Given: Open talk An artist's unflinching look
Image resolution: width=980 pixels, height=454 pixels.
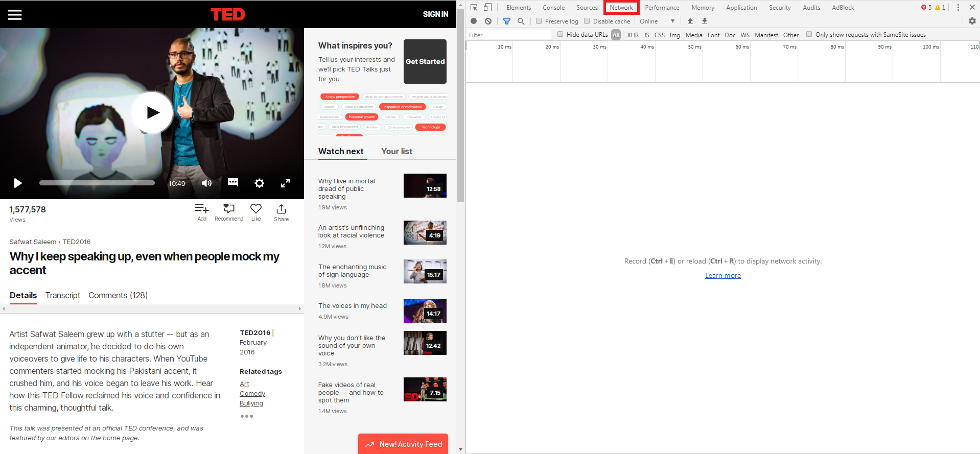Looking at the screenshot, I should tap(351, 231).
